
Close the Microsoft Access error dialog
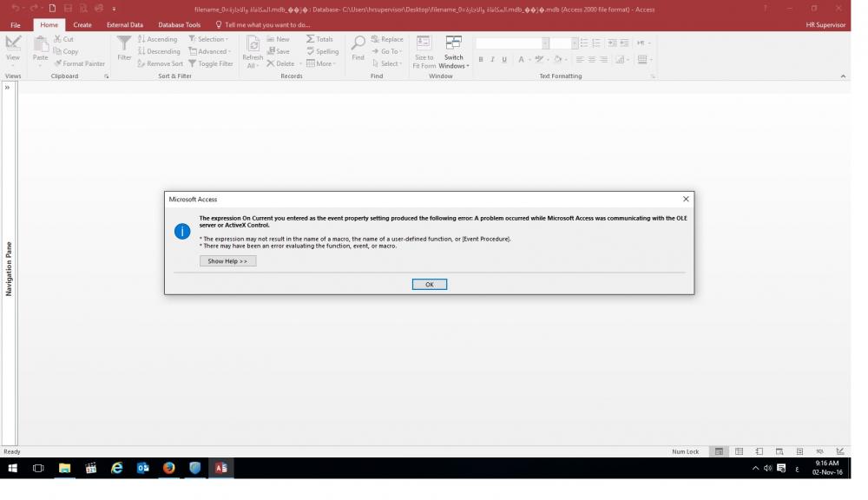coord(686,199)
